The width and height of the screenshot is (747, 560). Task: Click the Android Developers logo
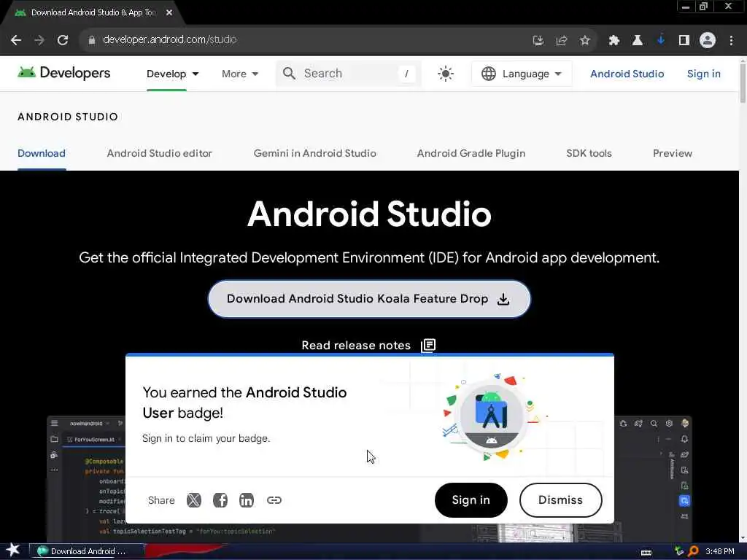click(x=64, y=73)
